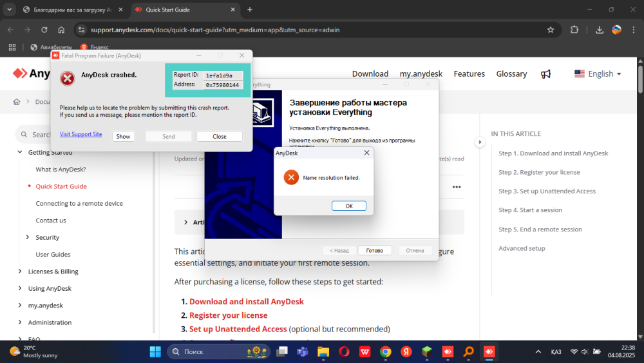Click the browser home icon

coord(61,30)
